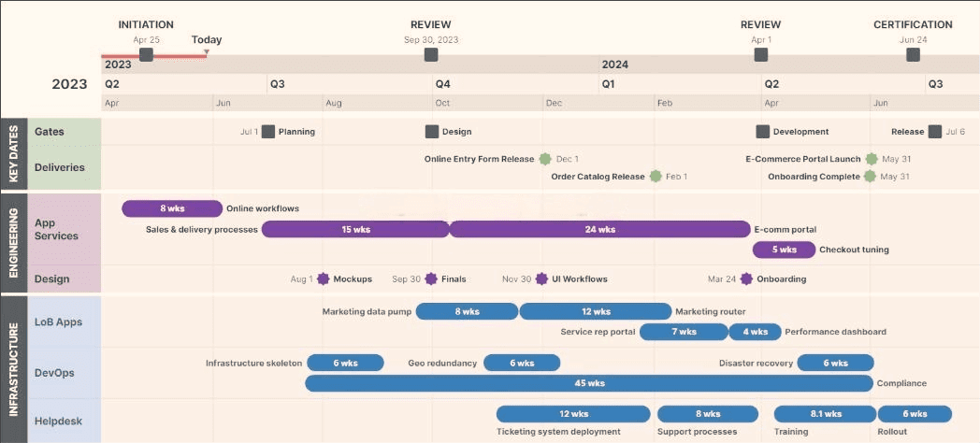The image size is (980, 443).
Task: Select the 24 wks E-comm portal bar
Action: pyautogui.click(x=600, y=229)
